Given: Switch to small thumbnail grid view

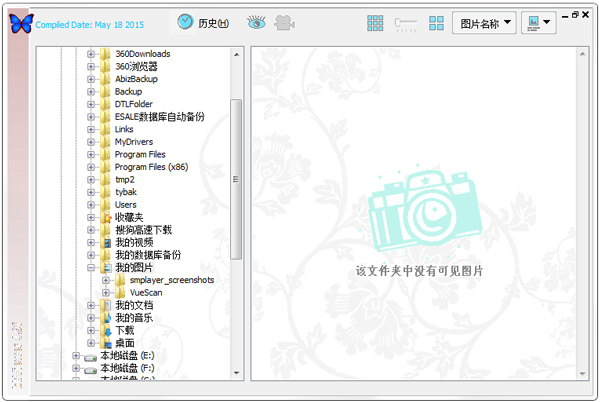Looking at the screenshot, I should coord(376,22).
